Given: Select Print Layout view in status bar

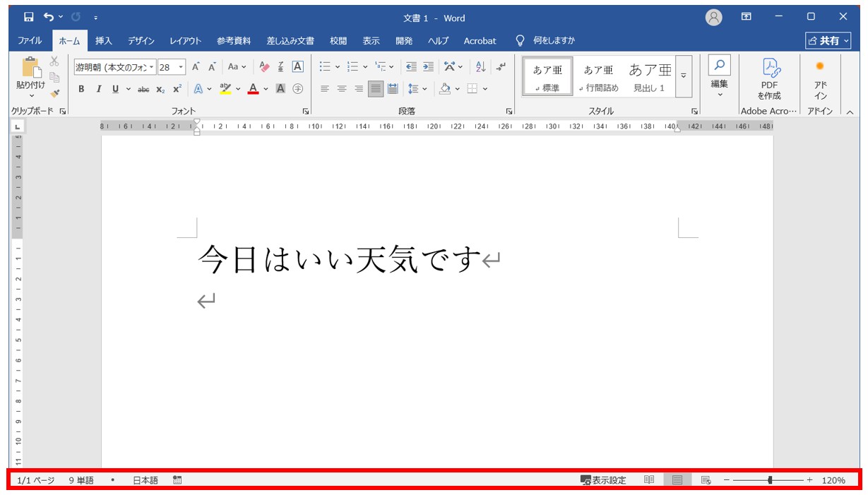Looking at the screenshot, I should point(677,480).
